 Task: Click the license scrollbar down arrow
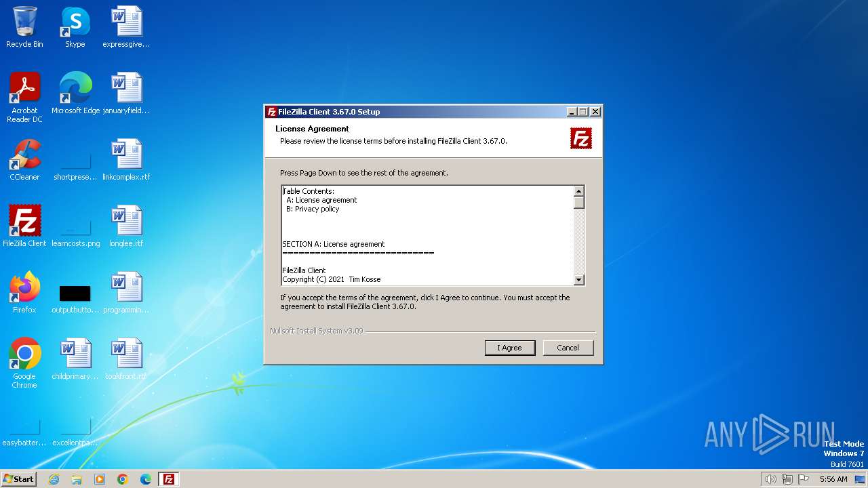(x=578, y=279)
